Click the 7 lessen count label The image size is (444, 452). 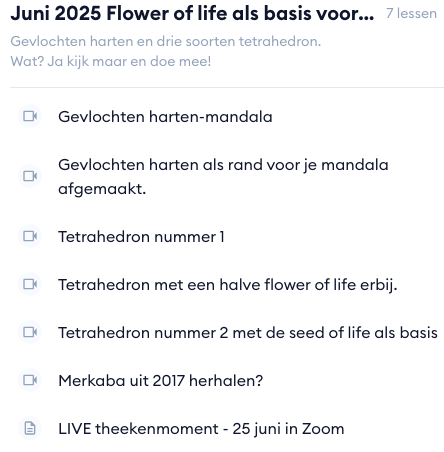pyautogui.click(x=411, y=14)
